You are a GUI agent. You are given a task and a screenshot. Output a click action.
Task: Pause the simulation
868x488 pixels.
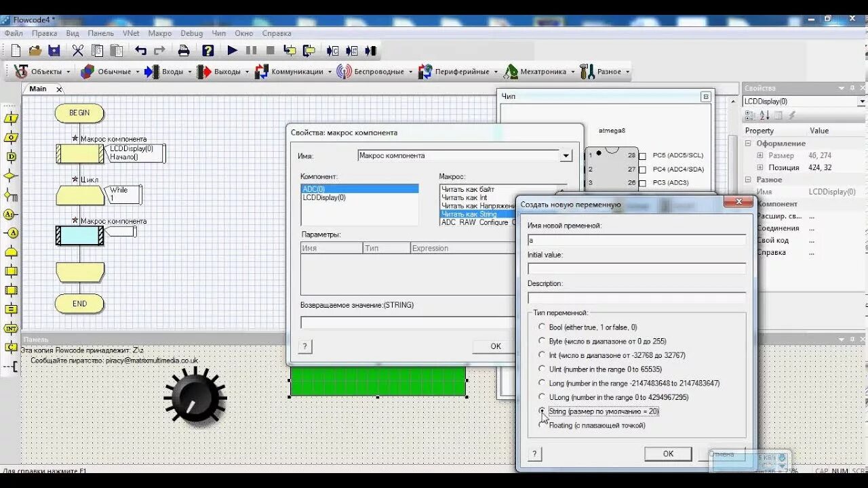pyautogui.click(x=251, y=50)
